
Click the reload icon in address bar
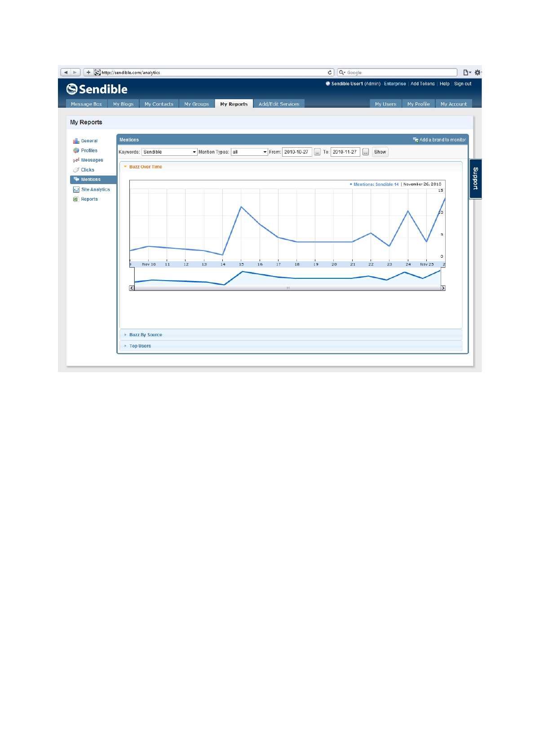coord(330,72)
